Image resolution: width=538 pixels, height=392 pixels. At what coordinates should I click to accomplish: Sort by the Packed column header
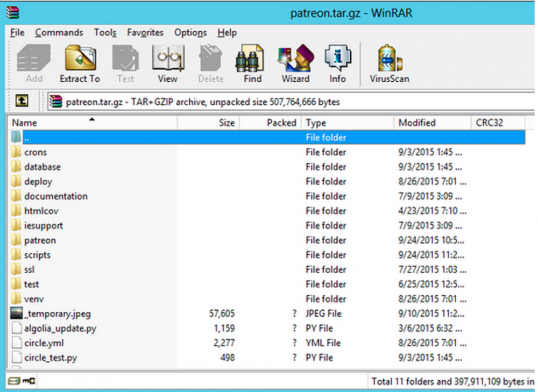click(270, 123)
